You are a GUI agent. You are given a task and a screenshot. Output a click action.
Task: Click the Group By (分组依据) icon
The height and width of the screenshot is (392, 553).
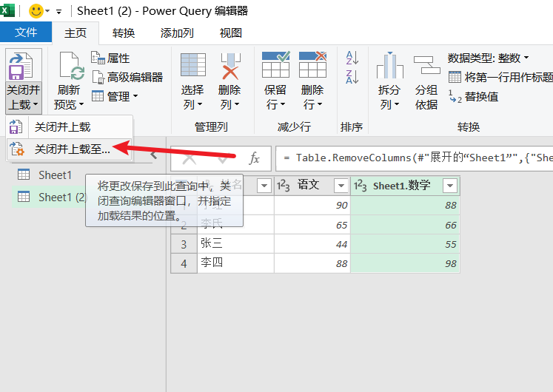click(426, 66)
